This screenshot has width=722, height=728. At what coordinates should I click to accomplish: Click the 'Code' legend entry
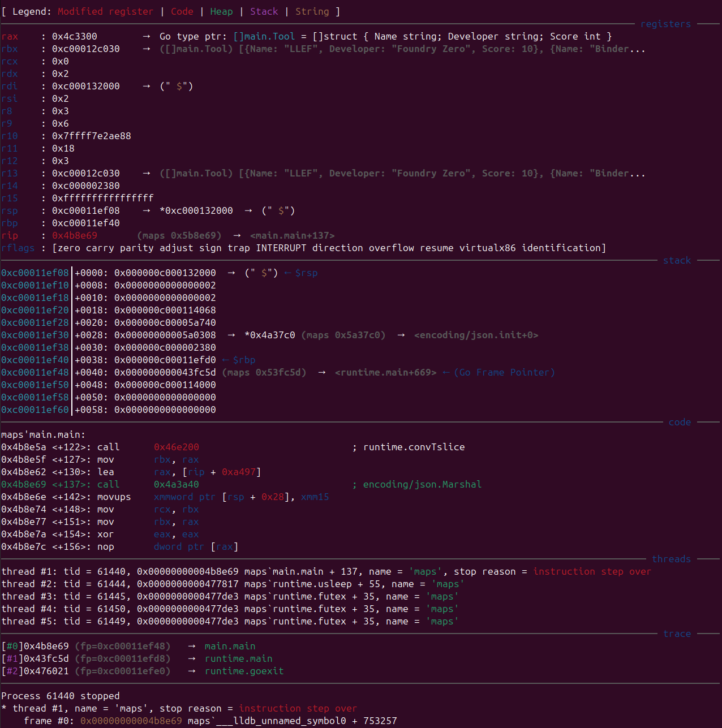pyautogui.click(x=182, y=11)
